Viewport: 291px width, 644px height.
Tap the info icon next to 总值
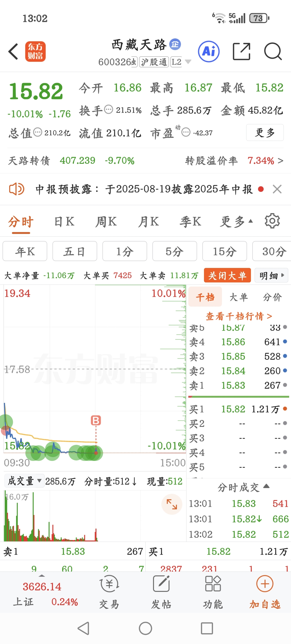click(38, 132)
